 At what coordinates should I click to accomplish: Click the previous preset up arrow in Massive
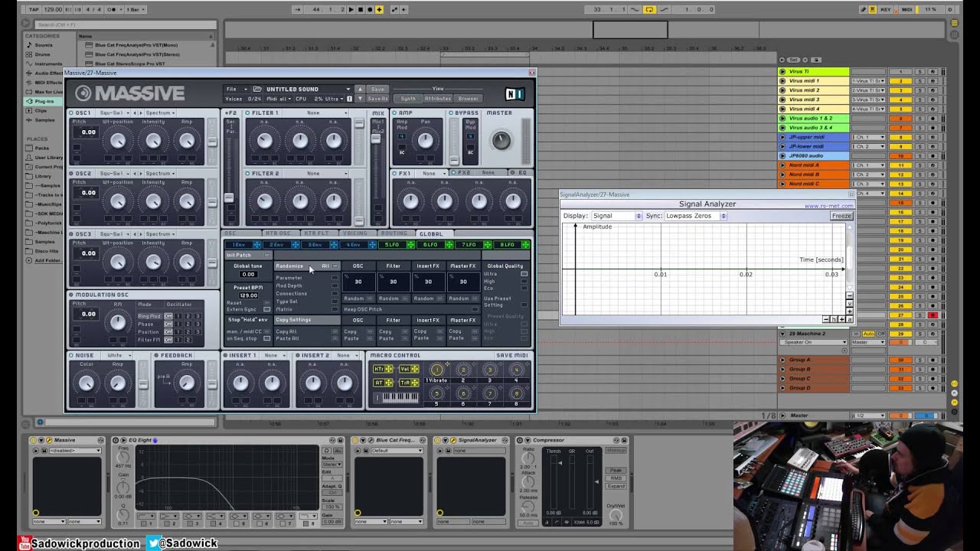(x=361, y=89)
